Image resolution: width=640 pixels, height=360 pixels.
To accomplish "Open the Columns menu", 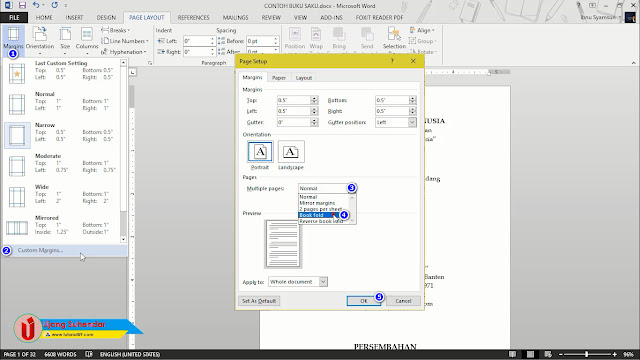I will pyautogui.click(x=87, y=40).
